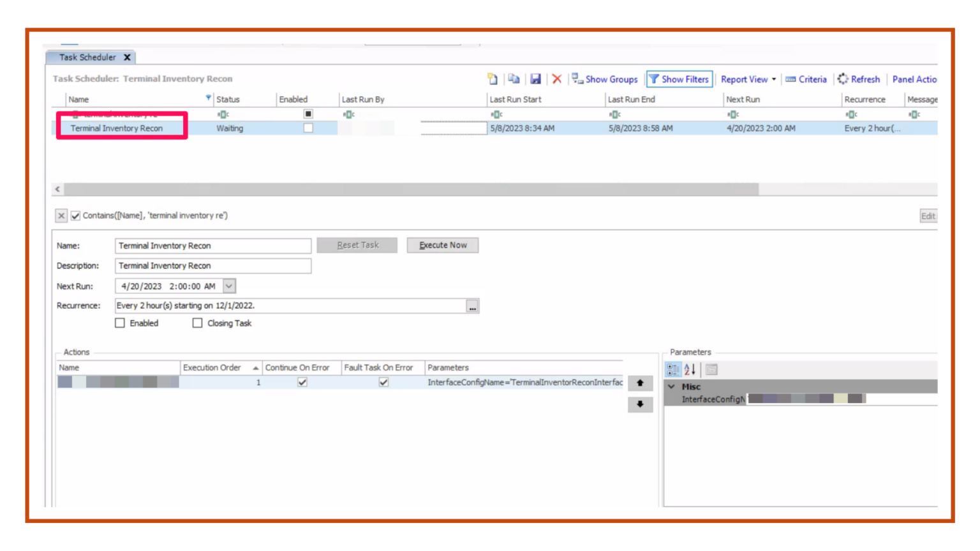Open the Report View dropdown menu

coord(748,79)
